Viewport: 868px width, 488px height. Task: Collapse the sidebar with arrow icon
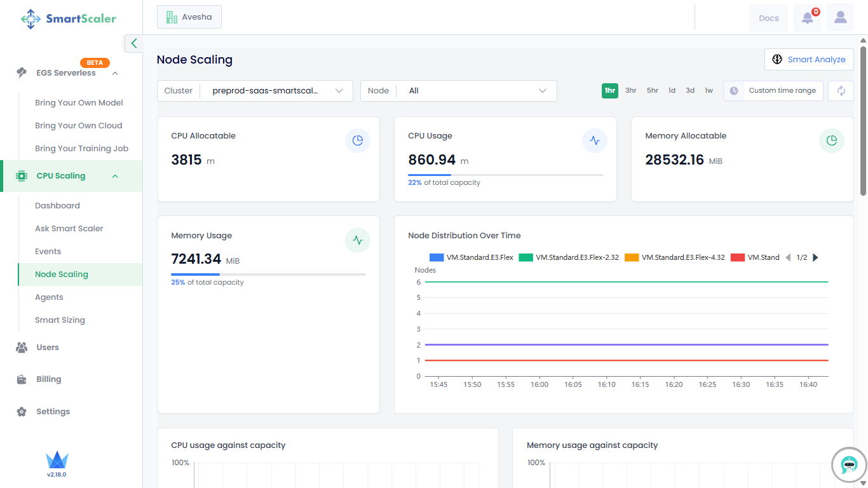(x=133, y=43)
